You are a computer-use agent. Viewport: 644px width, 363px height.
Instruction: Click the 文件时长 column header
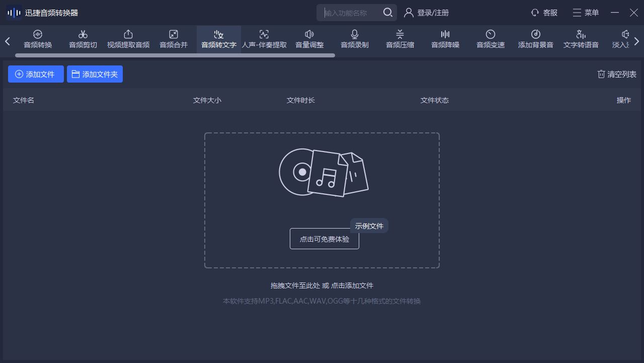[301, 100]
